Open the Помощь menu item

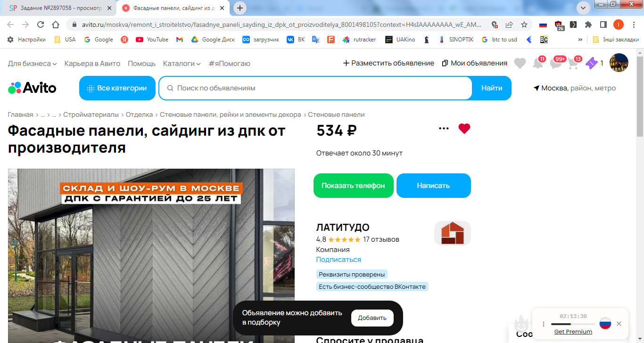click(x=141, y=63)
